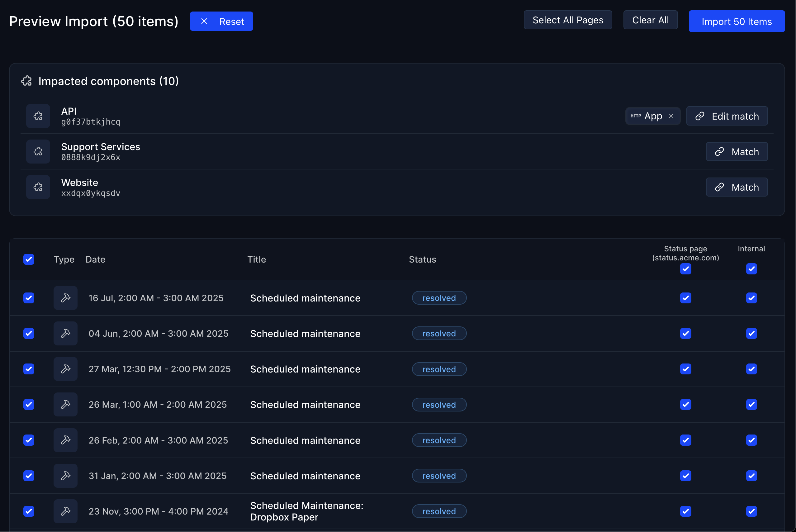This screenshot has height=532, width=796.
Task: Click 'Scheduled Maintenance: Dropbox Paper' title
Action: [x=307, y=511]
